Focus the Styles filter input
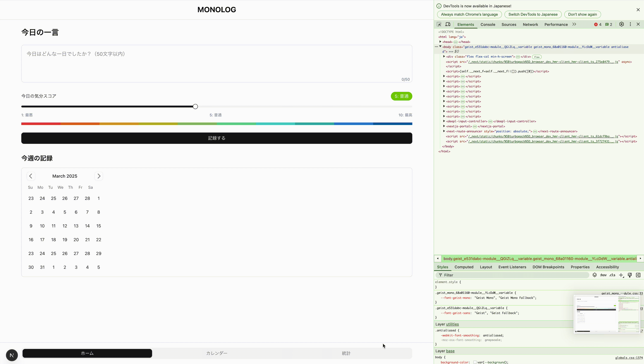Screen dimensions: 644x364 (513, 275)
